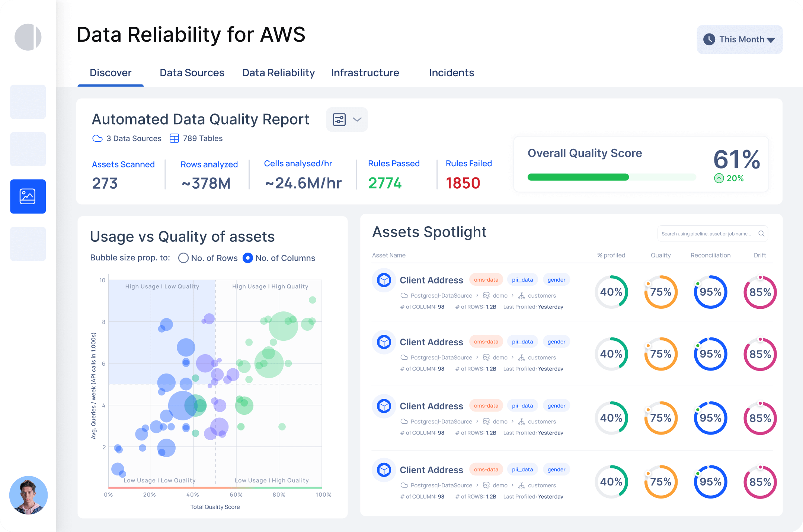Viewport: 803px width, 532px height.
Task: Click the app logo in the top-left corner
Action: click(x=28, y=37)
